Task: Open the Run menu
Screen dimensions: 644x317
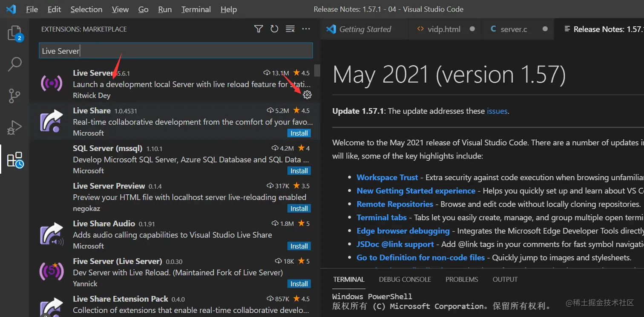Action: pyautogui.click(x=165, y=9)
